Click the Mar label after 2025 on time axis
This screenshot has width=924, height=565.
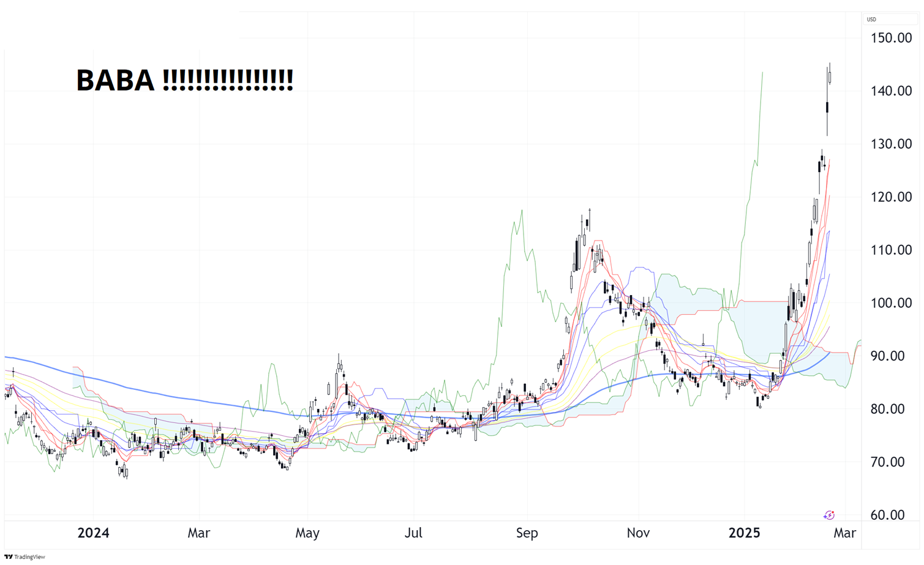tap(845, 533)
